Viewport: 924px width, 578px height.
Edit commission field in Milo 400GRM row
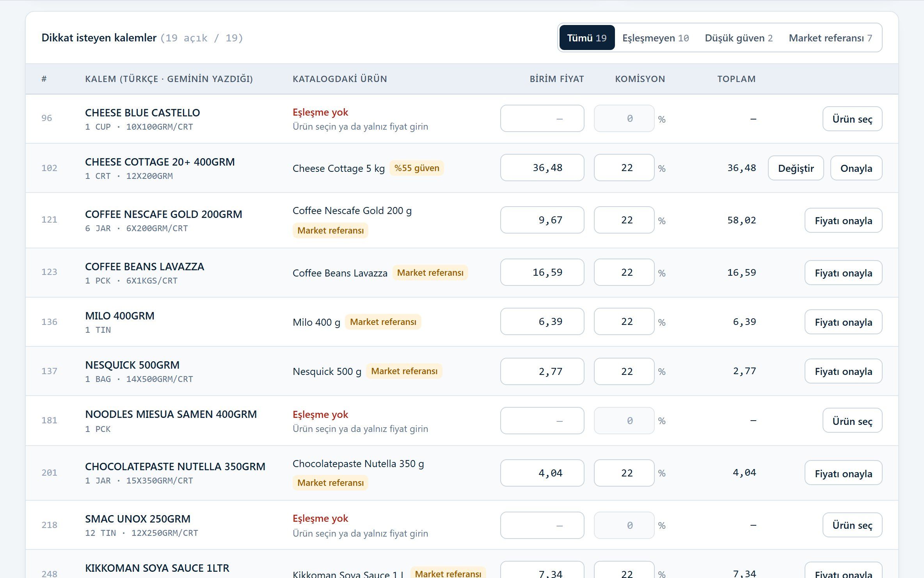[624, 321]
